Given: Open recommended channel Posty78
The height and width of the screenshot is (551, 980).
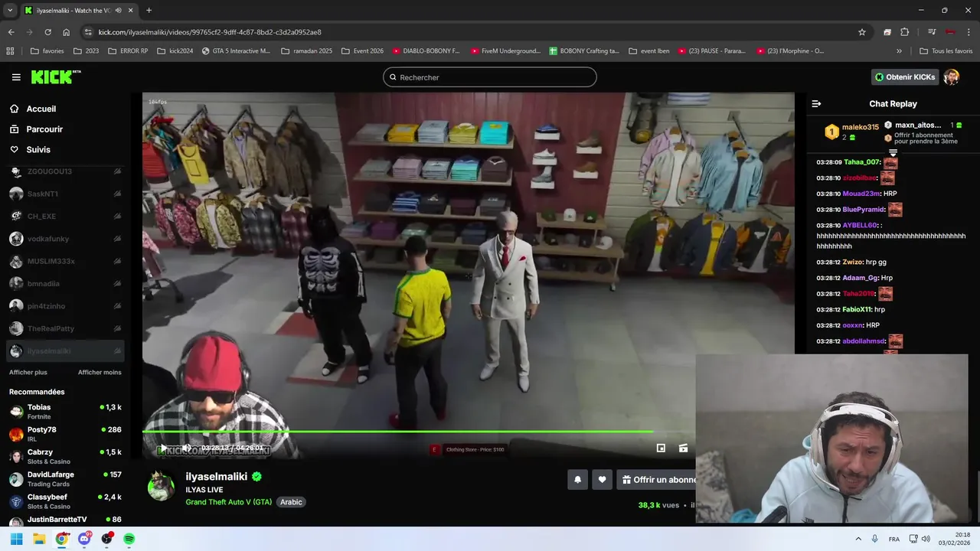Looking at the screenshot, I should coord(64,434).
